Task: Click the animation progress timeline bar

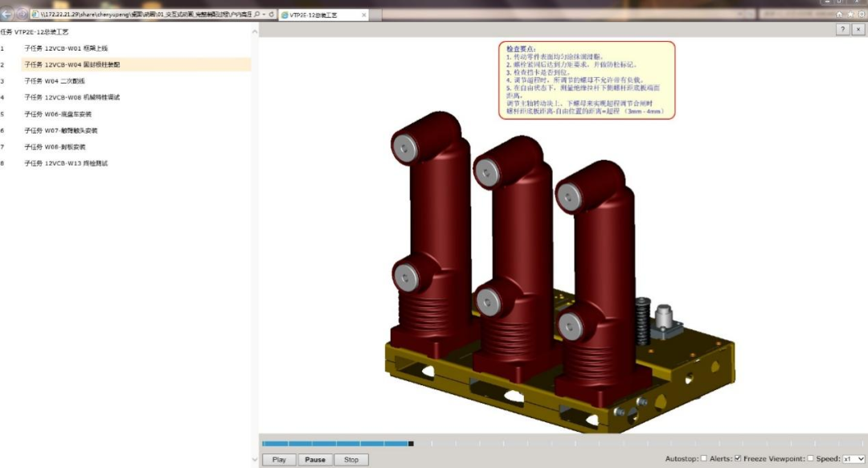Action: (561, 443)
